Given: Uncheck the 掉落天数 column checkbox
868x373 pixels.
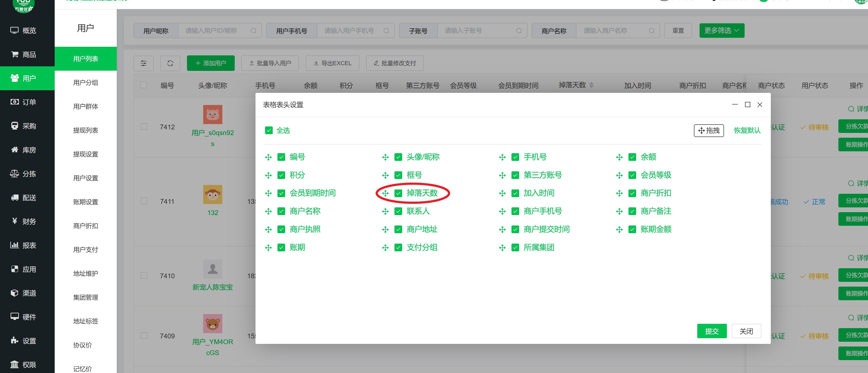Looking at the screenshot, I should tap(398, 193).
